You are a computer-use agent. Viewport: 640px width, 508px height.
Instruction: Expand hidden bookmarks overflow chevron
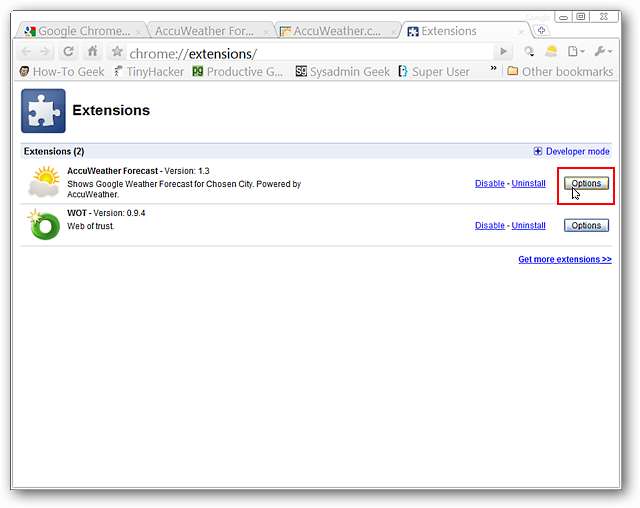click(x=492, y=69)
